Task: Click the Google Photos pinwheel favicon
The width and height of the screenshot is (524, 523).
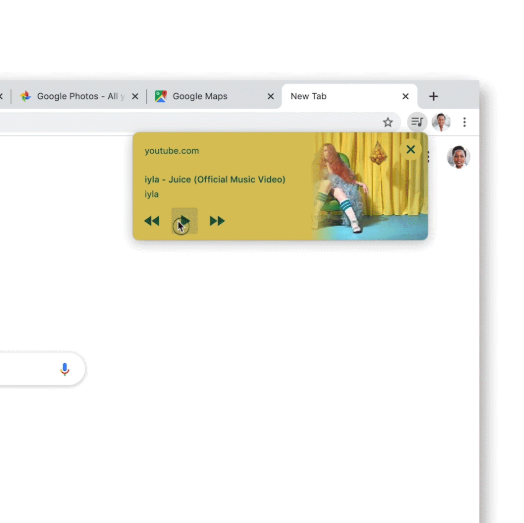Action: pyautogui.click(x=25, y=96)
